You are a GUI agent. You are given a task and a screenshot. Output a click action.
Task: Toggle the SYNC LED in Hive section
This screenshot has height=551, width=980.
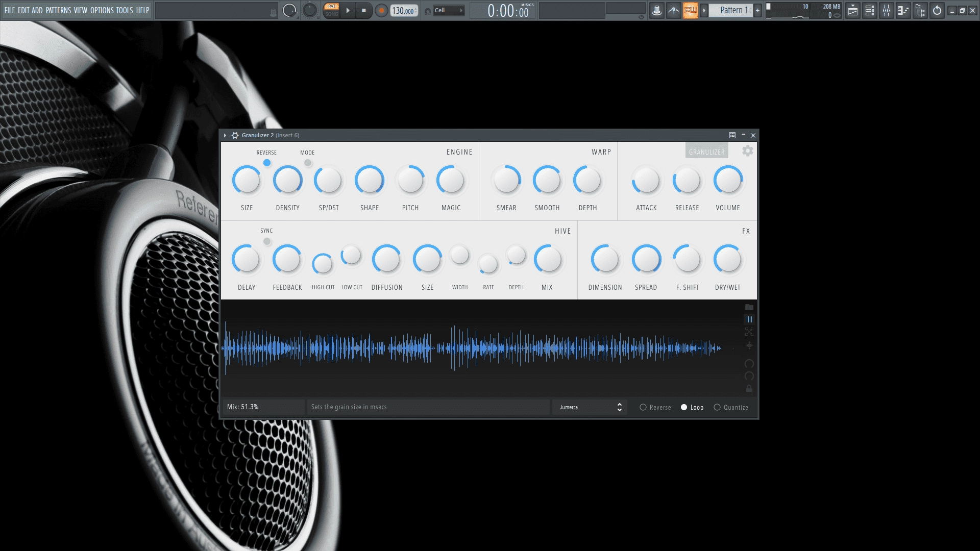point(267,241)
